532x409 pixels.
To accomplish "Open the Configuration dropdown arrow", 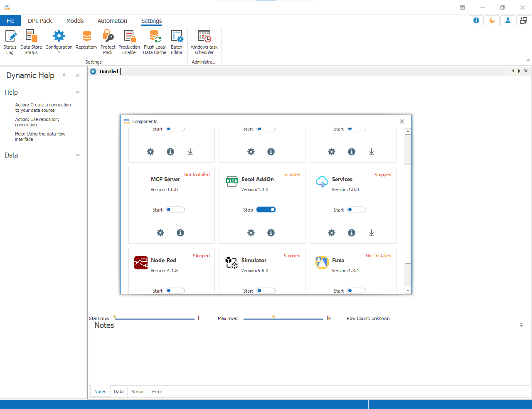I will [x=59, y=52].
